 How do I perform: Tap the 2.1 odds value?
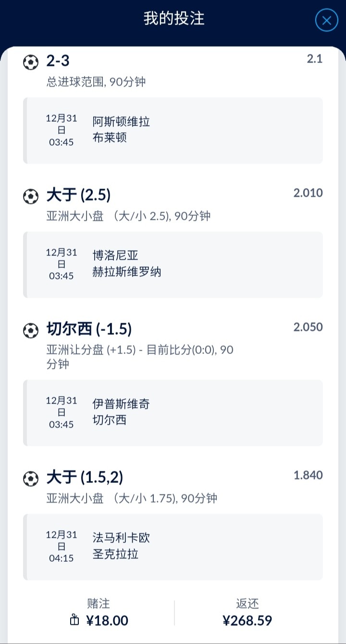[x=314, y=59]
